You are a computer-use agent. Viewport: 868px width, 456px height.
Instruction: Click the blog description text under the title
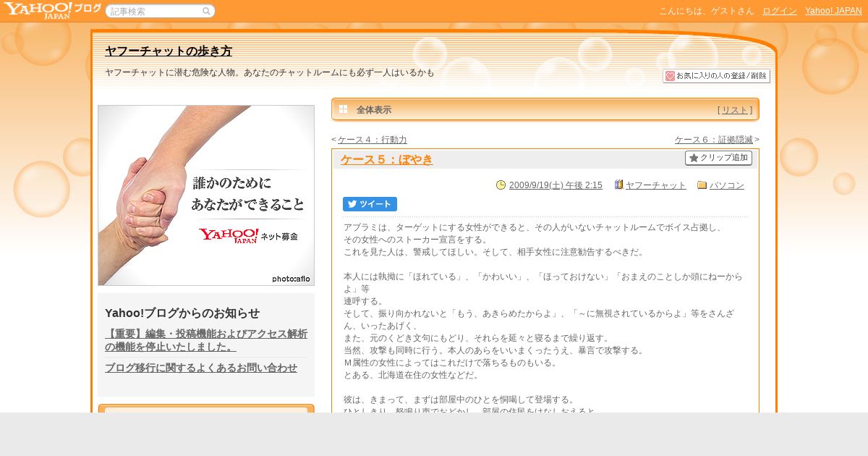tap(270, 73)
